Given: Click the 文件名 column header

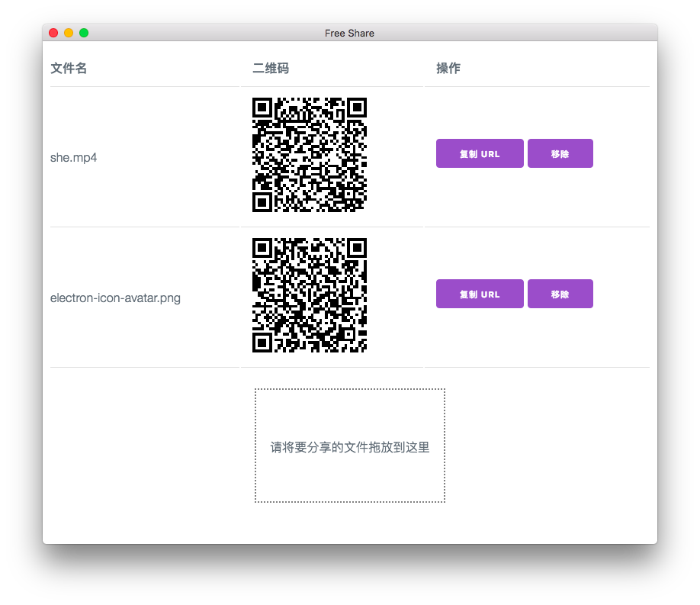Looking at the screenshot, I should click(69, 68).
